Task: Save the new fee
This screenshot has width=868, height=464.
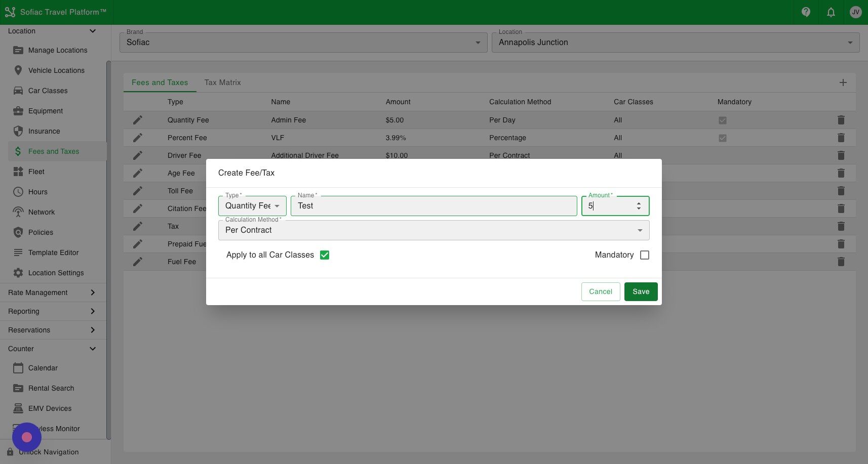Action: (641, 291)
